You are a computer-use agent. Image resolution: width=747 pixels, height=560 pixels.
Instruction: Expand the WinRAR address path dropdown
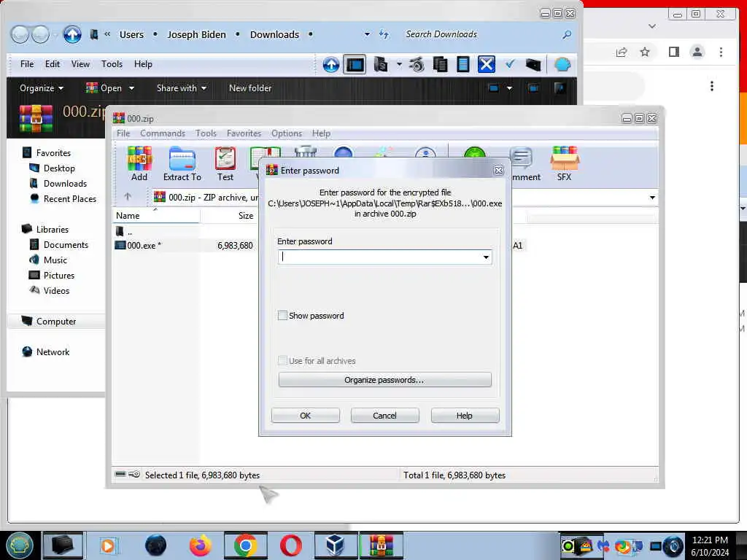(x=652, y=197)
